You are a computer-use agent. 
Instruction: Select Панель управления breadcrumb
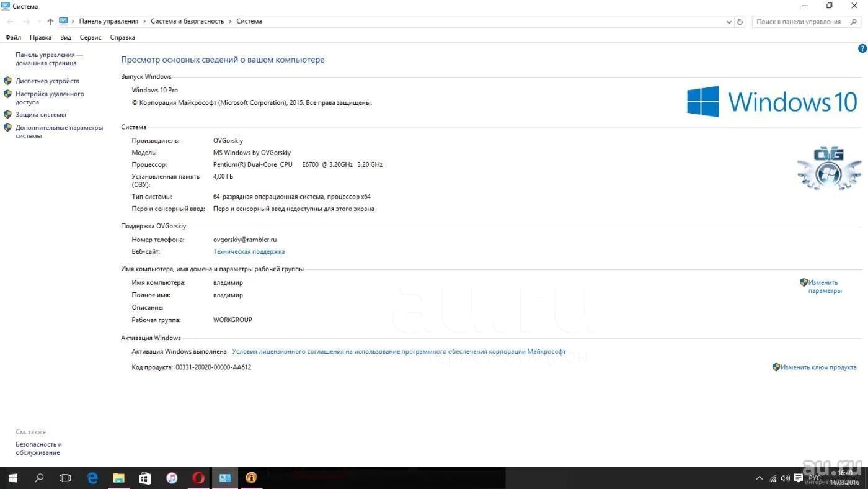click(108, 21)
